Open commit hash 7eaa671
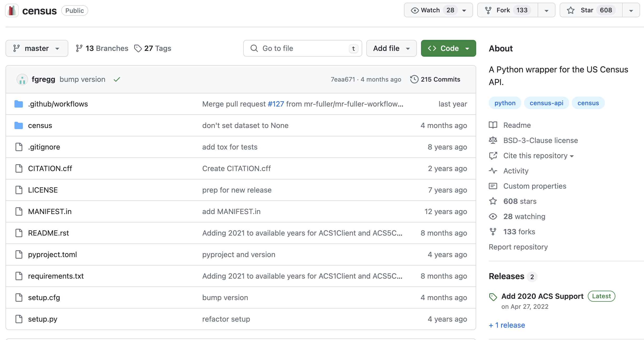The width and height of the screenshot is (644, 340). 342,79
